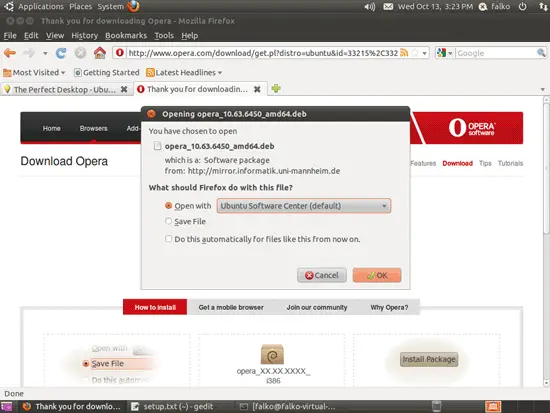Open the History menu
The width and height of the screenshot is (550, 413).
click(x=85, y=35)
